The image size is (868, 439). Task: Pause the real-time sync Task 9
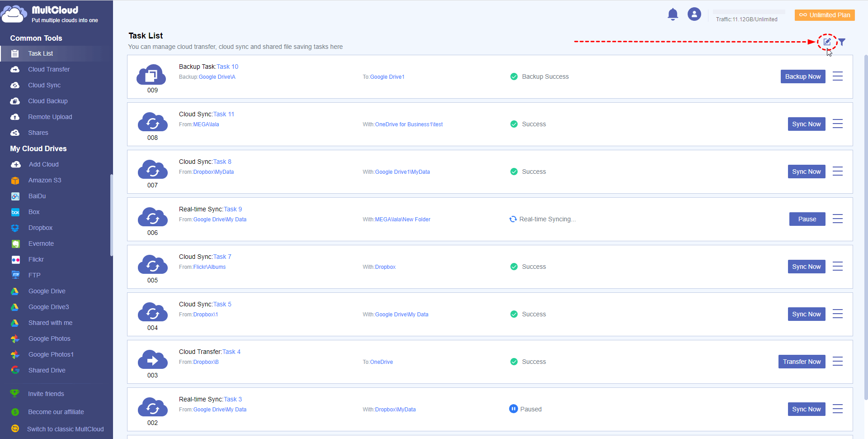pos(807,219)
